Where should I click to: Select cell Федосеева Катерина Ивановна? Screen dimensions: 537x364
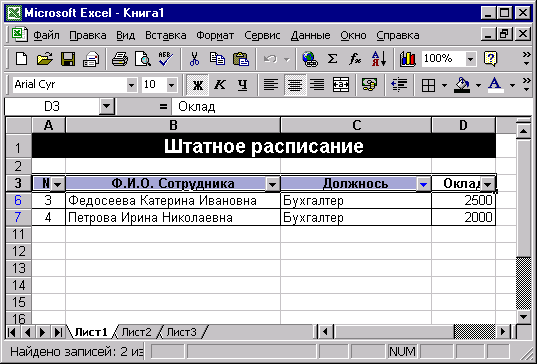tap(173, 200)
